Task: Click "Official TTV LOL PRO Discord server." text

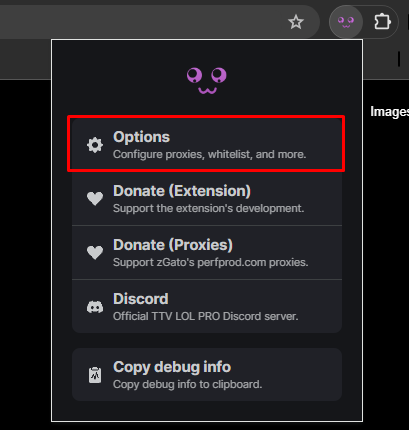Action: coord(206,316)
